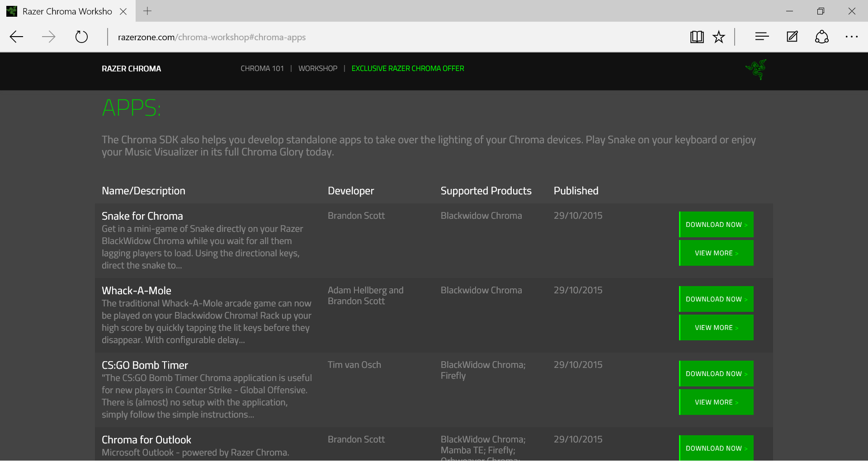868x461 pixels.
Task: Download Chroma for Outlook now
Action: [716, 448]
